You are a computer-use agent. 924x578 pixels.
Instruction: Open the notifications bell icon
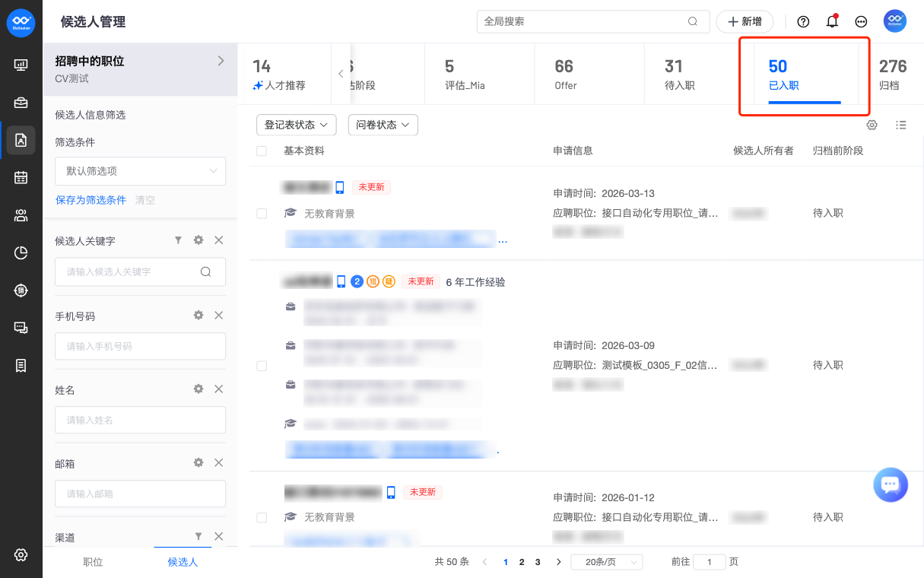(832, 21)
